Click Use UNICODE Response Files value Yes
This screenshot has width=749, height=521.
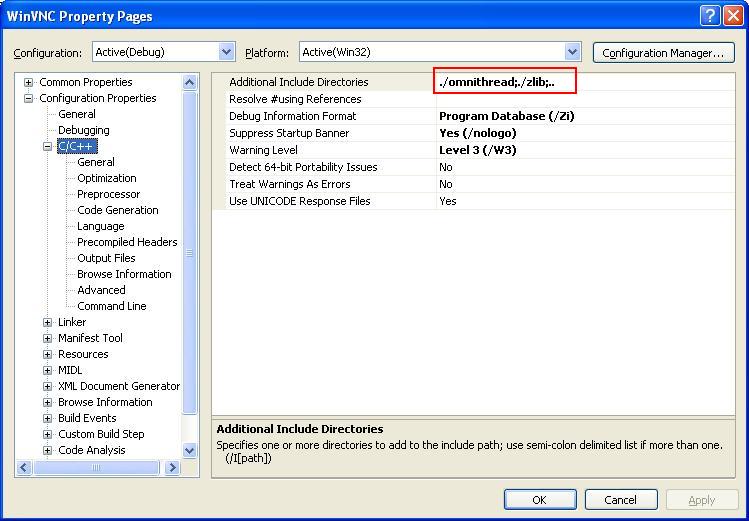[x=448, y=201]
